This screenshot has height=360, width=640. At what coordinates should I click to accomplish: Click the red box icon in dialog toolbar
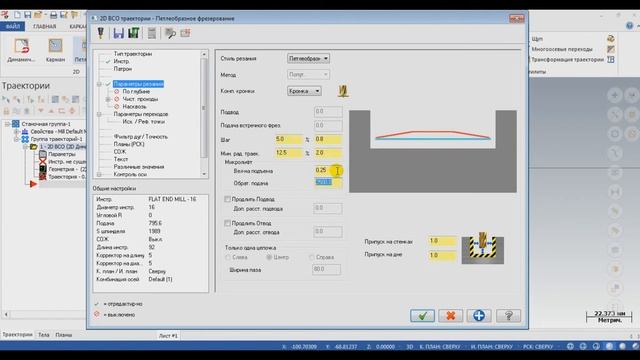point(185,33)
